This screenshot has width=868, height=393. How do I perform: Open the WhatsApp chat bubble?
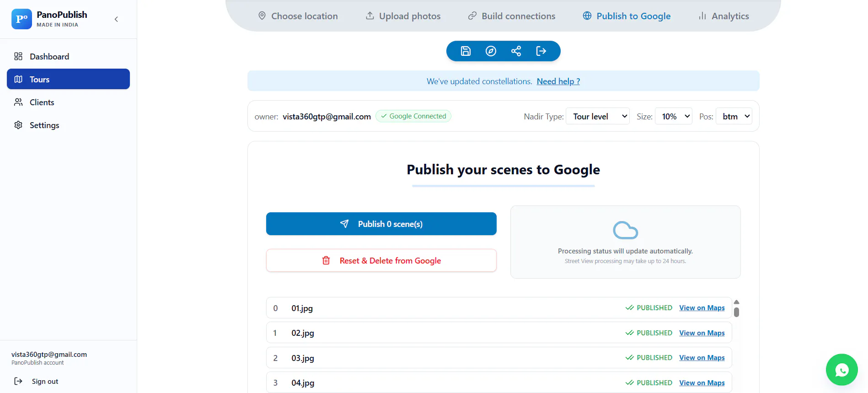[842, 370]
